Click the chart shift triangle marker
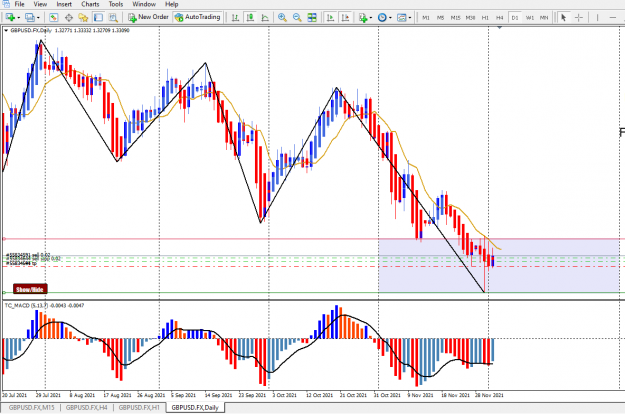This screenshot has width=625, height=414. 499,28
